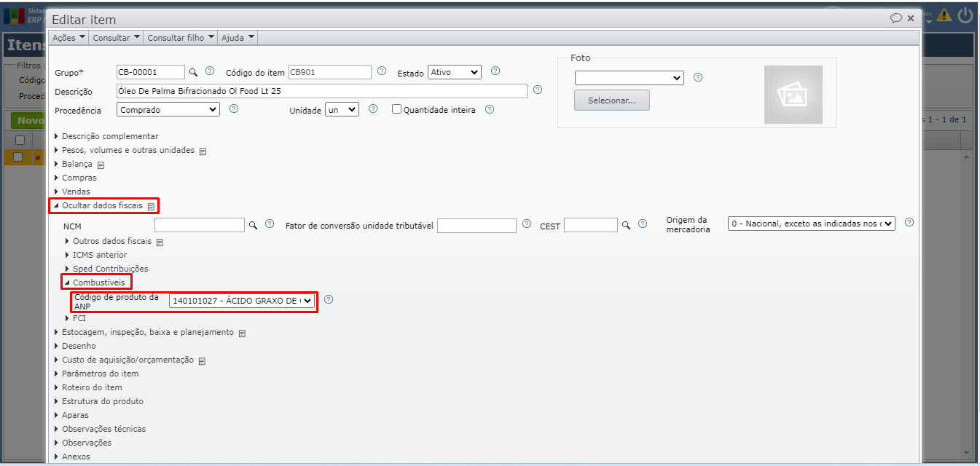
Task: Click note icon beside Custo de aquisição/orçamentação
Action: pos(202,361)
